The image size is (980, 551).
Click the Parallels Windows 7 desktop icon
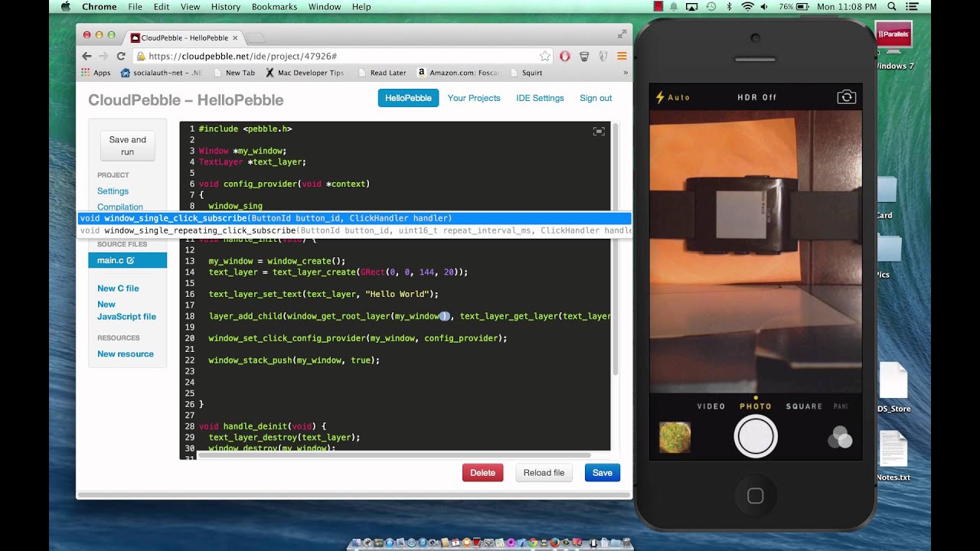coord(894,44)
